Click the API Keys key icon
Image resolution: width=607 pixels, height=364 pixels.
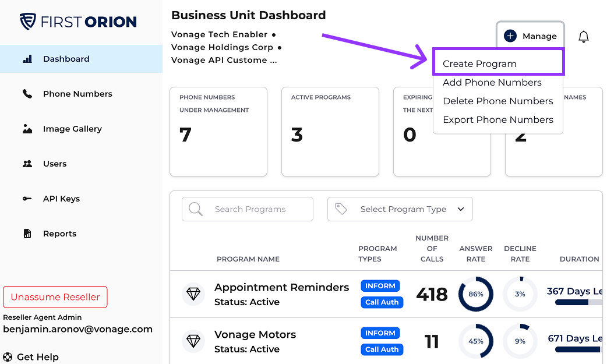(27, 199)
